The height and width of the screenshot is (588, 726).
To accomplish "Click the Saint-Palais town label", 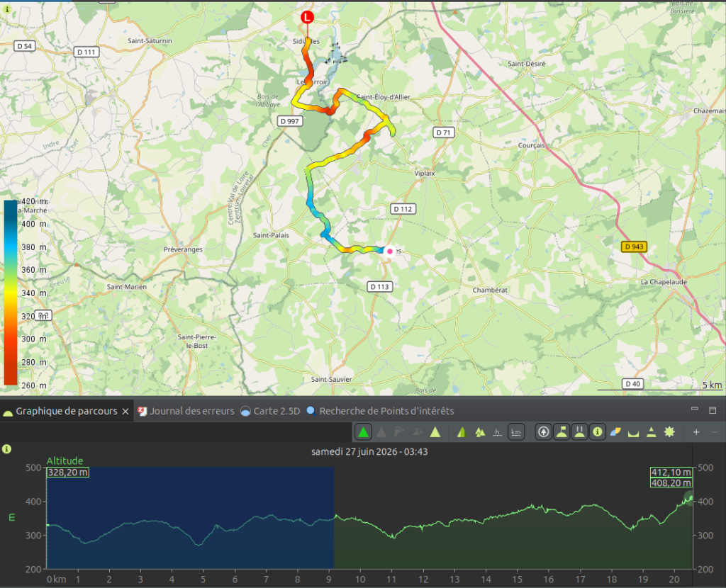I will 271,235.
